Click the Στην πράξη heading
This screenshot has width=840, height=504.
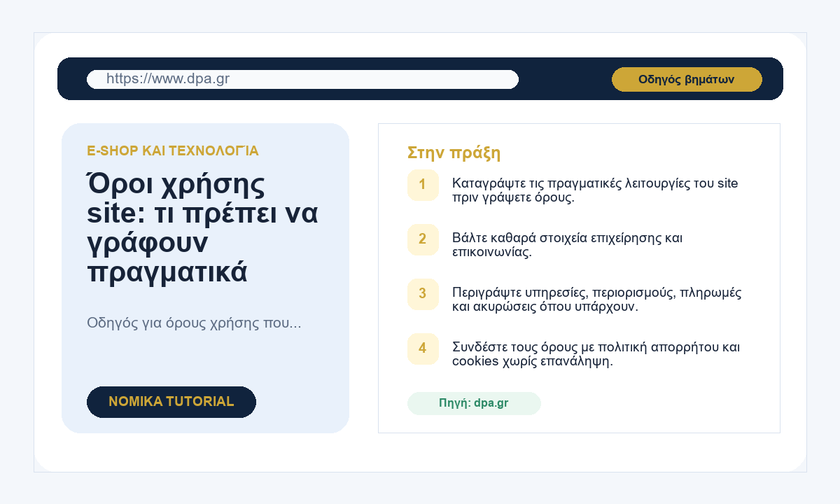coord(454,153)
